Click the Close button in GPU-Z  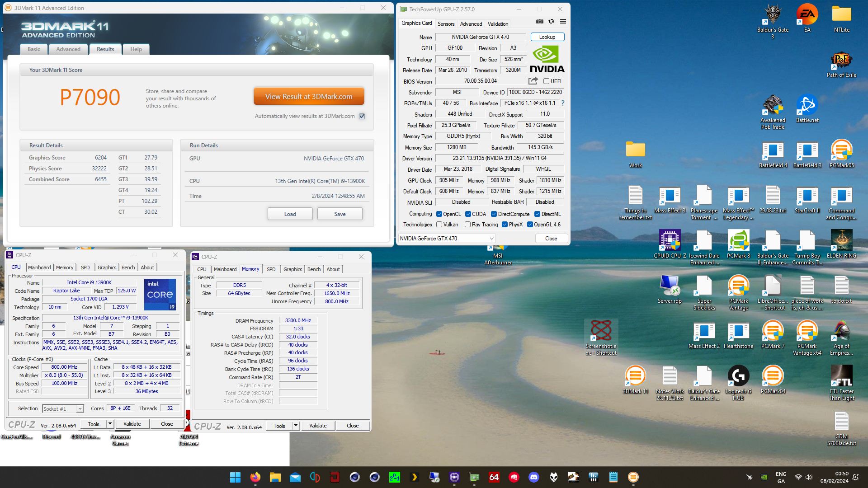click(x=551, y=239)
